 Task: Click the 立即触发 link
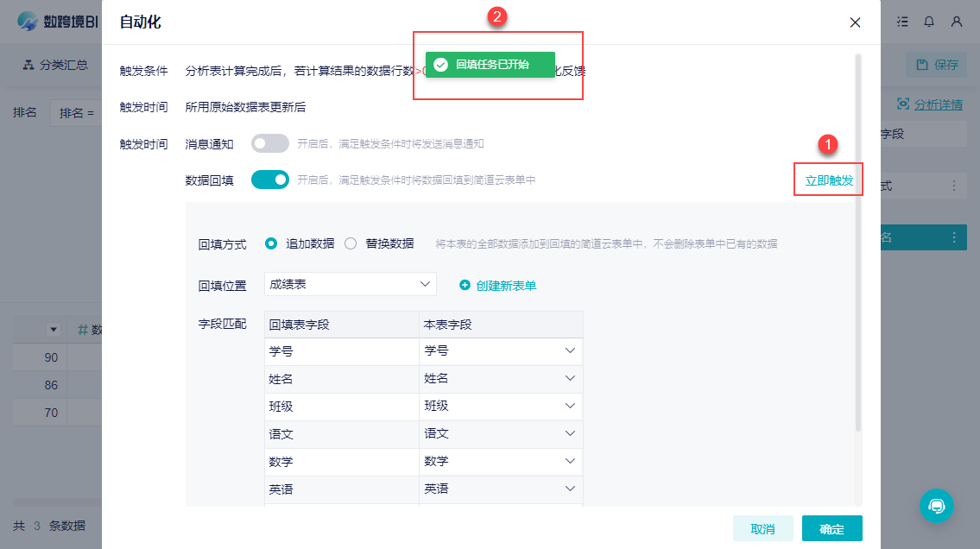click(828, 180)
